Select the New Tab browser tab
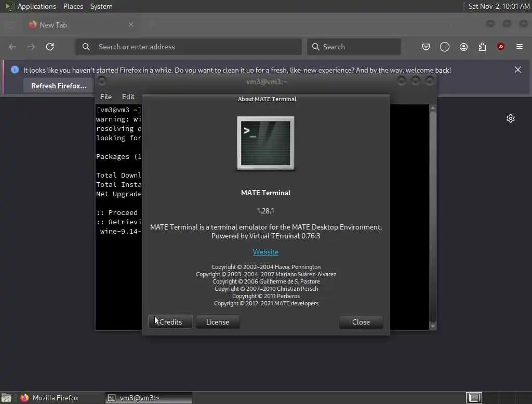Viewport: 532px width, 404px height. [82, 25]
